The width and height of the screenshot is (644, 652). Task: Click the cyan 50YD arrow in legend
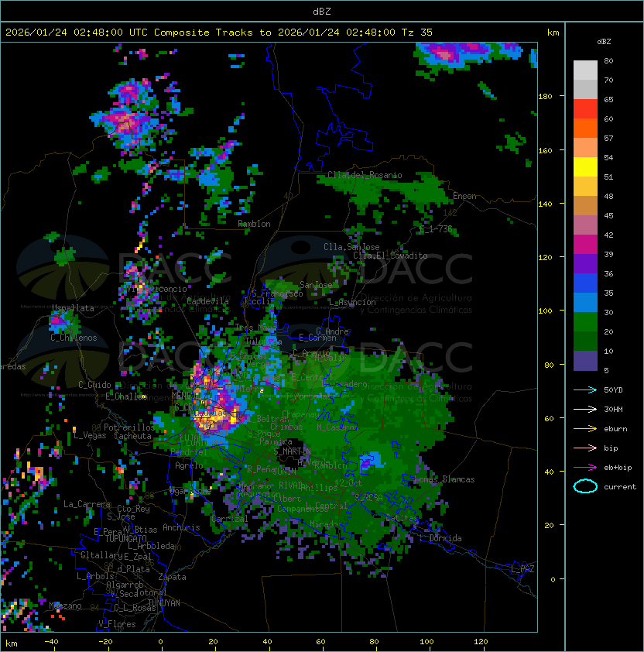[x=585, y=390]
